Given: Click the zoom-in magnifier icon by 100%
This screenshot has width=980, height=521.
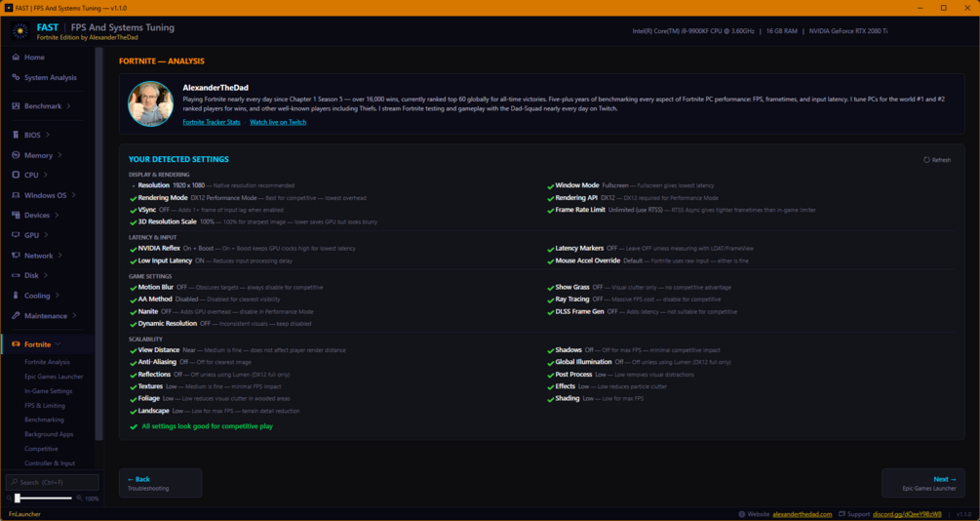Looking at the screenshot, I should (x=79, y=499).
